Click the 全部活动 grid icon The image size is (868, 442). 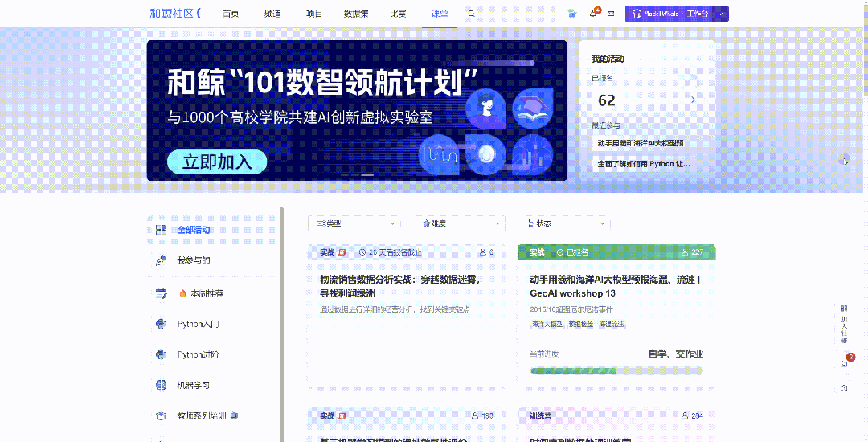[161, 230]
